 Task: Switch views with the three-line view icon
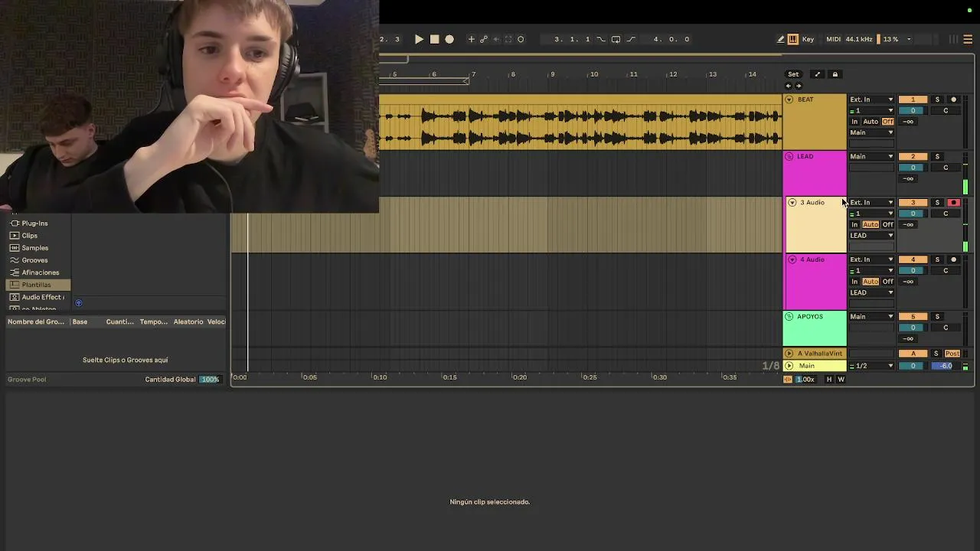(x=969, y=39)
